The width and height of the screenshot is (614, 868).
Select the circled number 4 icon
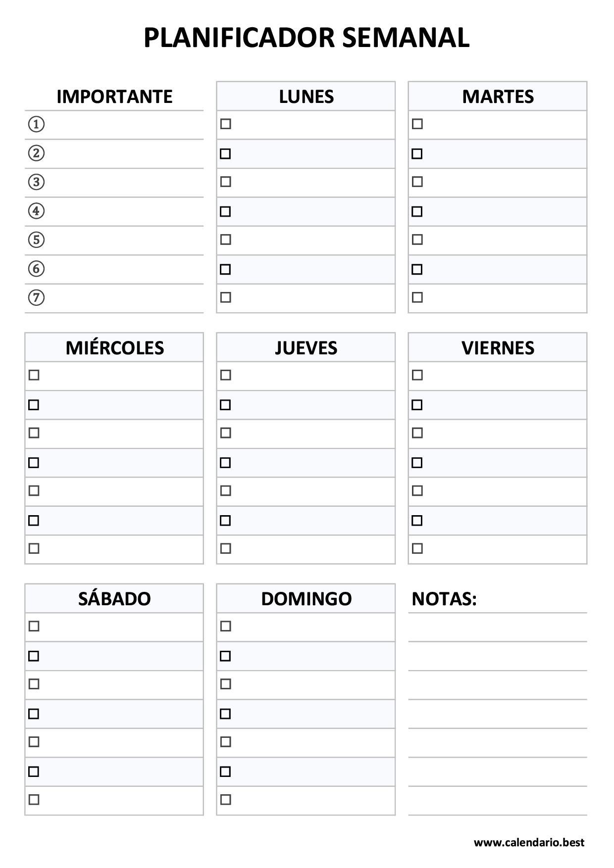[36, 211]
